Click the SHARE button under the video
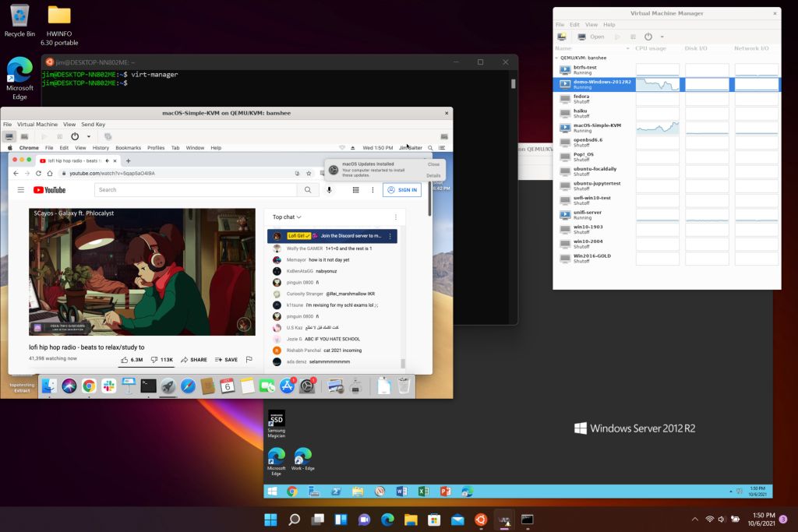798x532 pixels. coord(193,360)
